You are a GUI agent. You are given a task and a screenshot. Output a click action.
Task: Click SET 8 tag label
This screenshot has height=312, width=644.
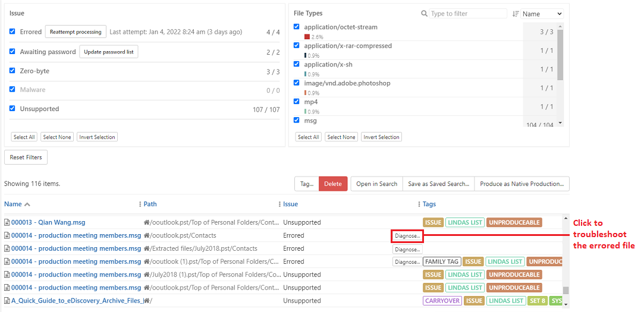[x=537, y=301]
